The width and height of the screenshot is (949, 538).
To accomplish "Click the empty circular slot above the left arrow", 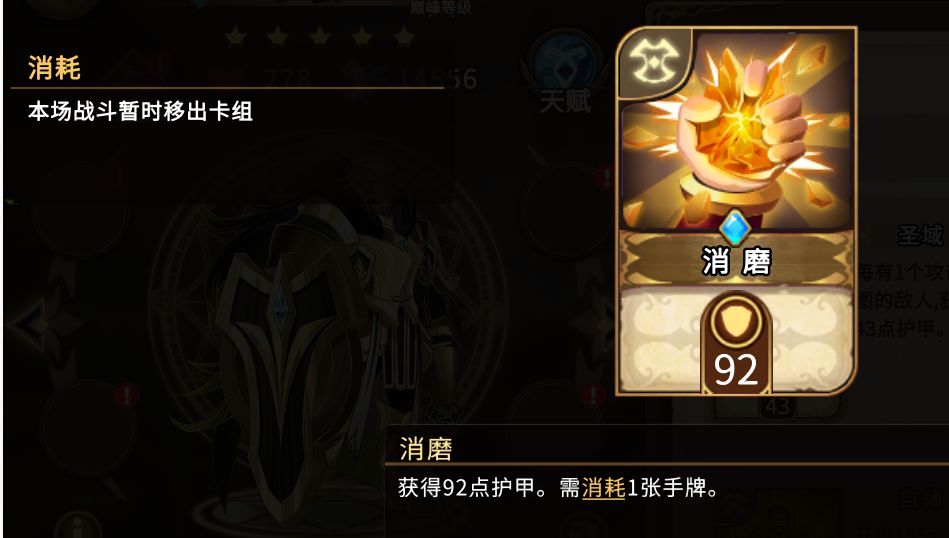I will [80, 210].
